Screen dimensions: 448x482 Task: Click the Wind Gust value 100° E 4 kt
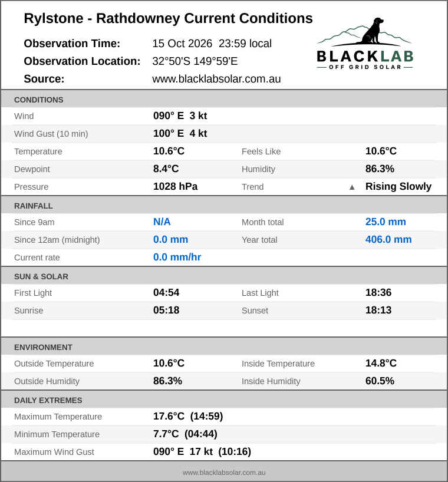[180, 133]
